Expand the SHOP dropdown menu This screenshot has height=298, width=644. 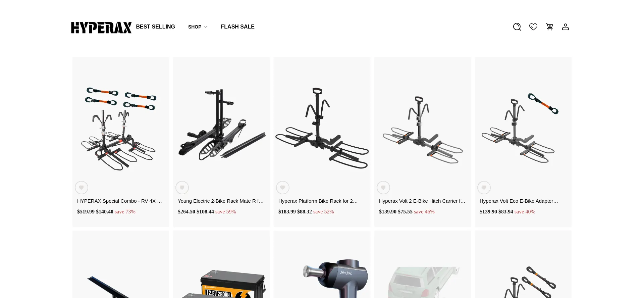198,27
